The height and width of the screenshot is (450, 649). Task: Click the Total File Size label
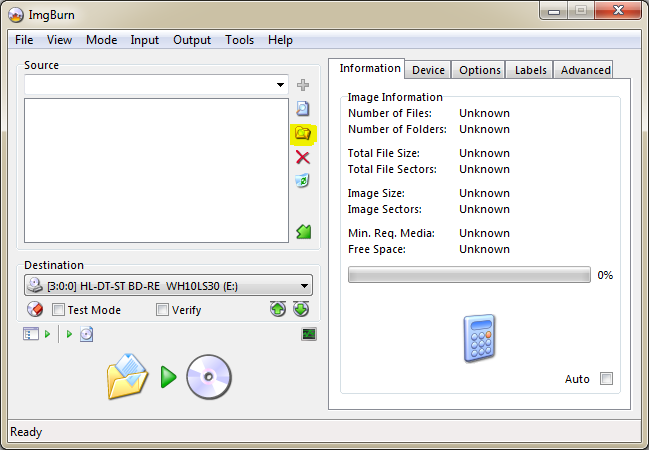(x=384, y=153)
